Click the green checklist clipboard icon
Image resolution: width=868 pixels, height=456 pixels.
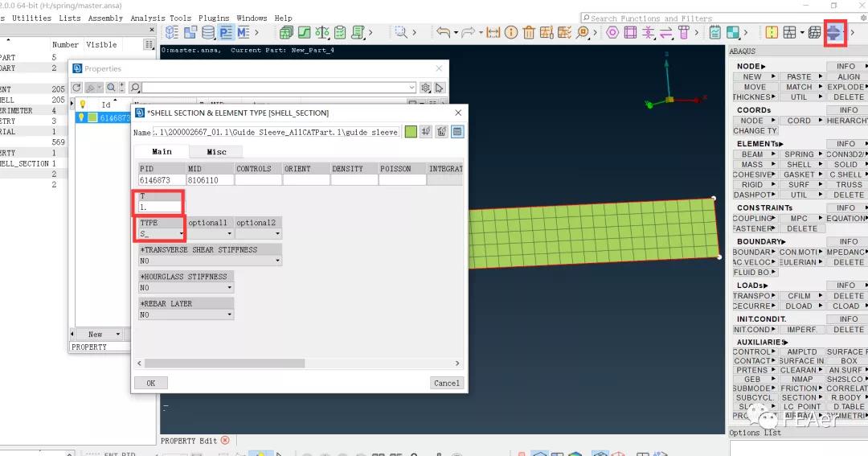click(x=340, y=32)
